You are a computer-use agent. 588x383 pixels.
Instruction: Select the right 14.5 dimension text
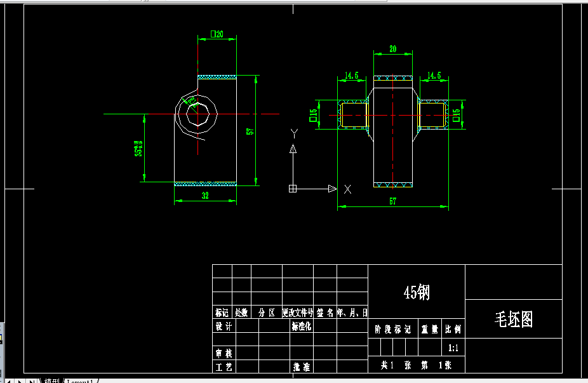pos(434,76)
